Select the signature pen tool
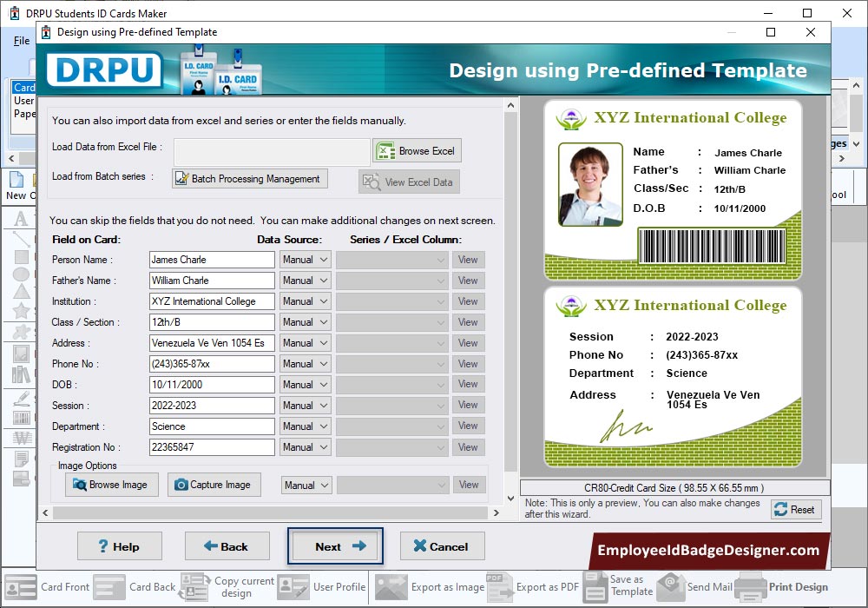This screenshot has height=608, width=868. (x=21, y=399)
